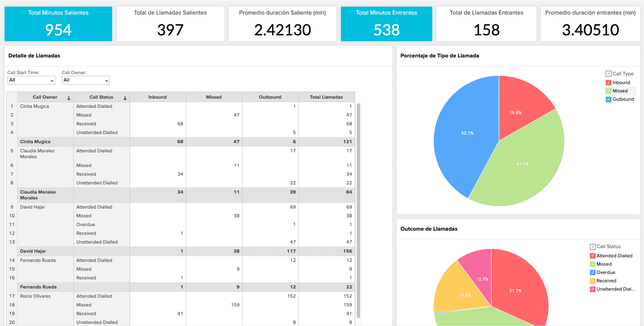The width and height of the screenshot is (644, 326).
Task: Open the Call Owner filter dropdown
Action: [x=85, y=80]
